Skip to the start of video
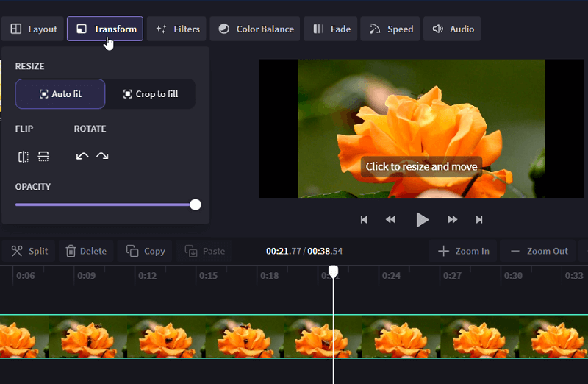 coord(364,220)
